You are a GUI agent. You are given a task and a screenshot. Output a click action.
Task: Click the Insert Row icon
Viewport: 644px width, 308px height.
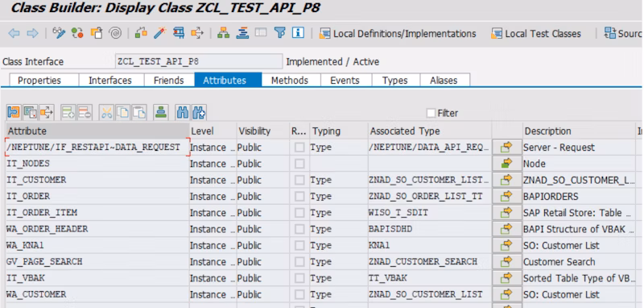[x=68, y=112]
